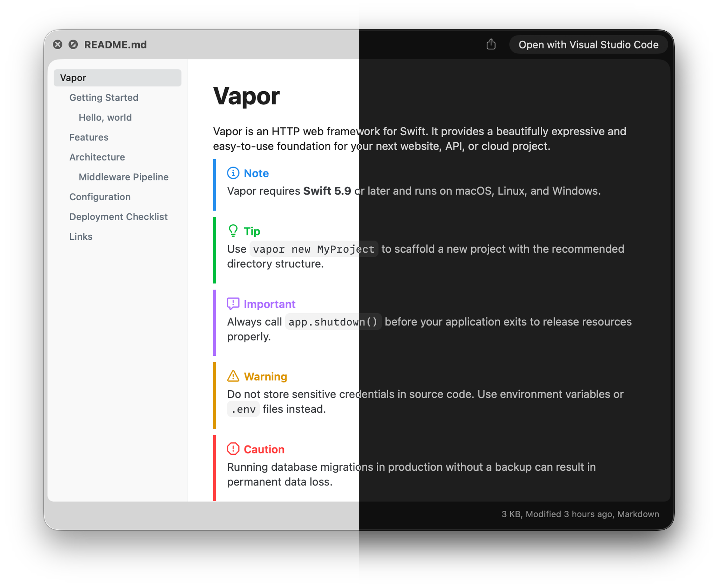The image size is (718, 588).
Task: Click the share icon in the title bar
Action: click(491, 44)
